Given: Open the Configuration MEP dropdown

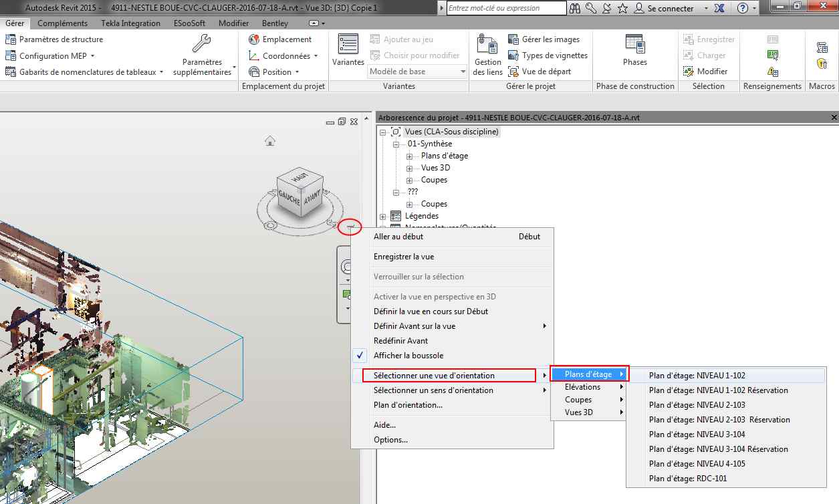Looking at the screenshot, I should (x=50, y=55).
